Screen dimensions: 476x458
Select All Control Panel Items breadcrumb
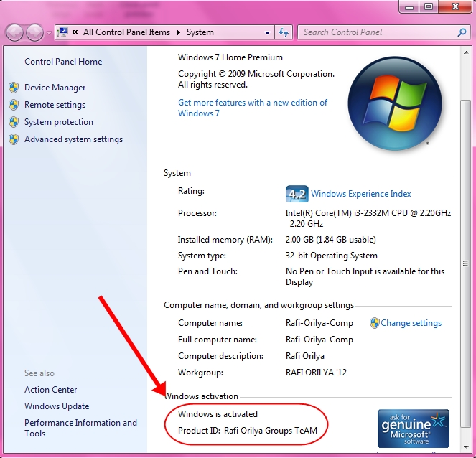coord(126,32)
